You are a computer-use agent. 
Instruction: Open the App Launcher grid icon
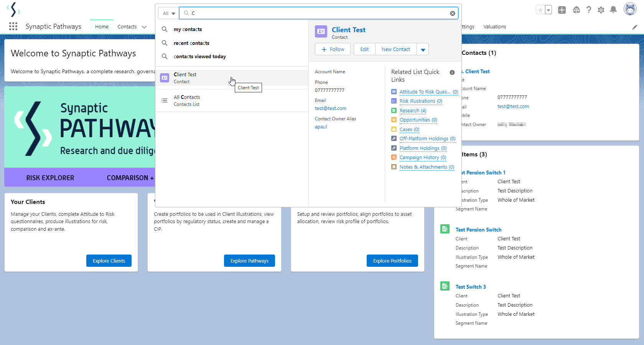[13, 26]
